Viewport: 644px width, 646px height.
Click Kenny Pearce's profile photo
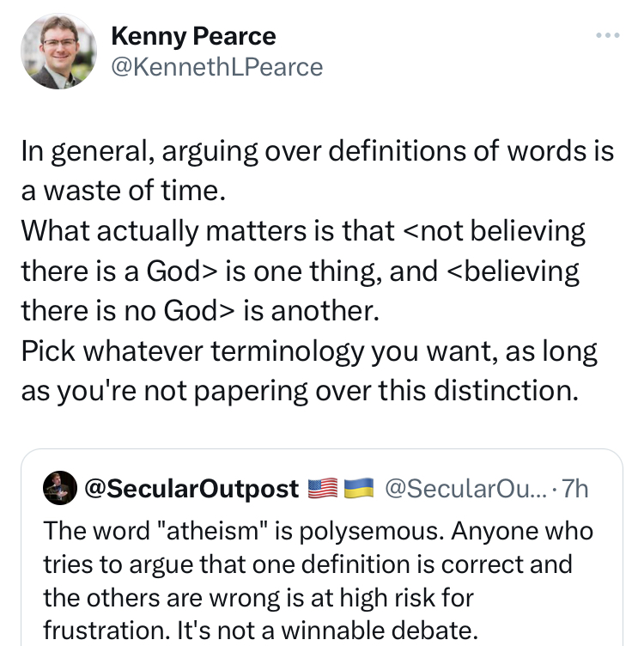(59, 52)
